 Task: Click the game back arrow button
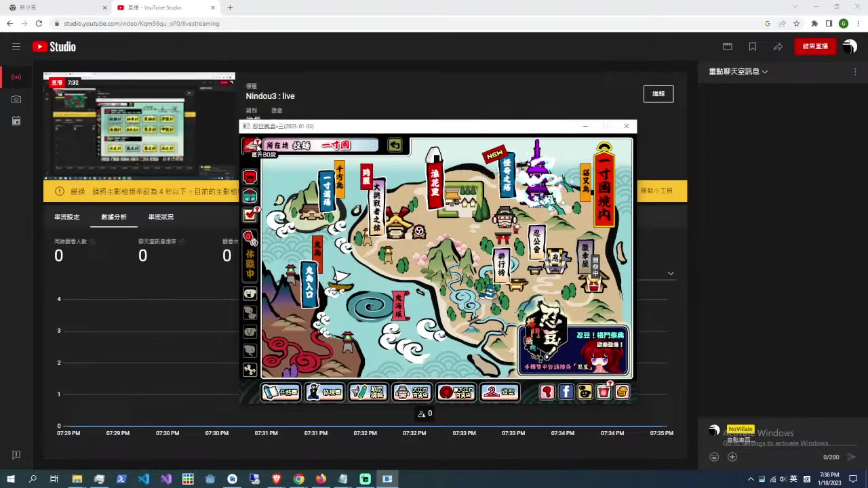click(395, 145)
